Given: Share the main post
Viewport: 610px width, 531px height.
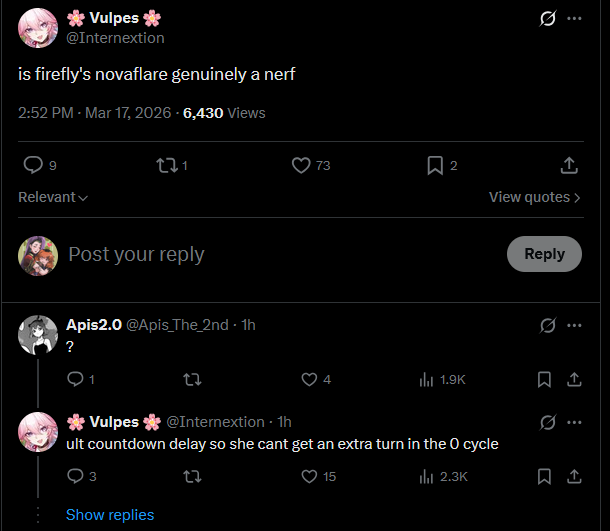Looking at the screenshot, I should click(569, 165).
